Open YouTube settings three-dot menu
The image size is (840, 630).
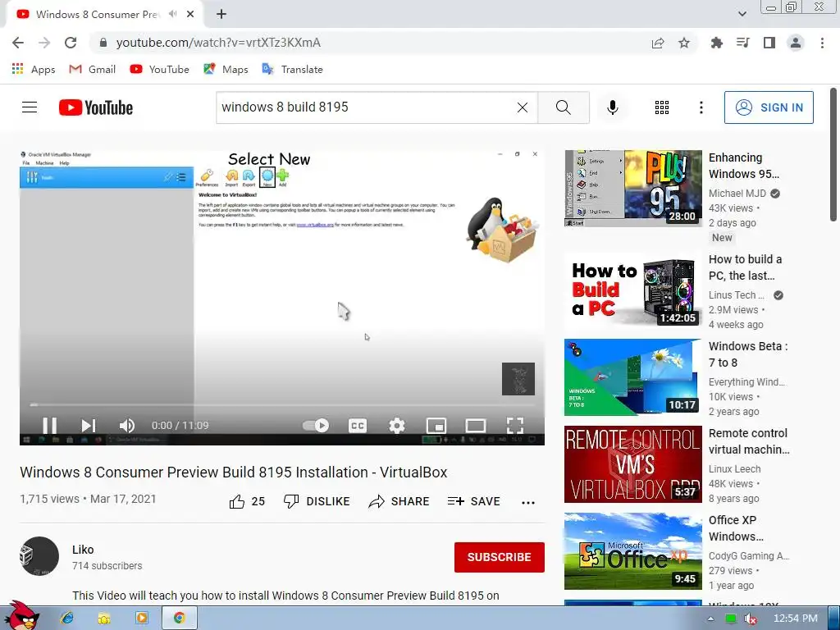coord(701,107)
